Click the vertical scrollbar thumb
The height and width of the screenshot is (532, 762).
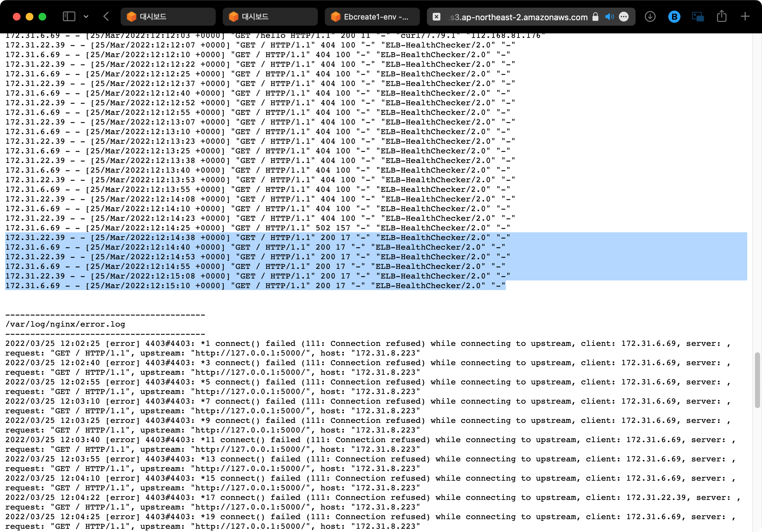tap(757, 380)
